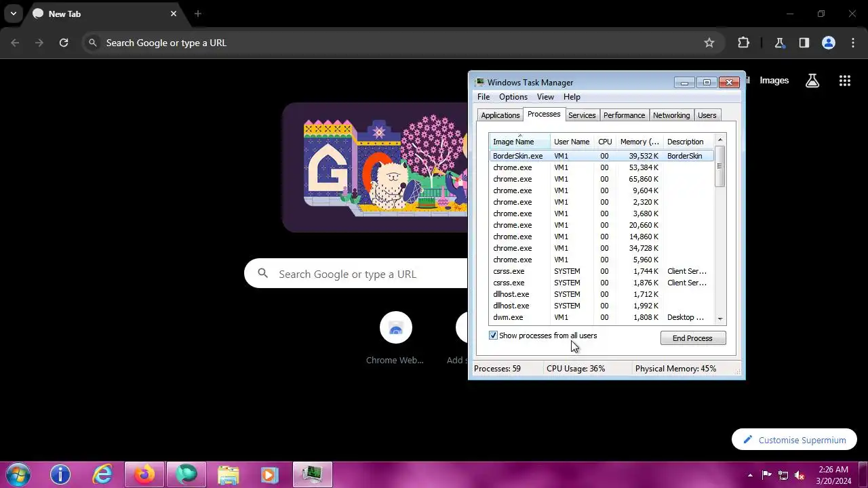Sort processes by Memory column

[639, 142]
